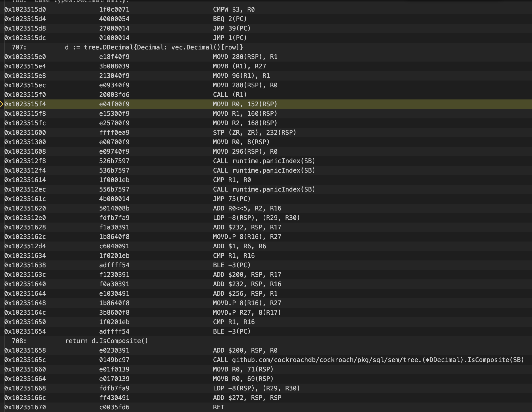Image resolution: width=532 pixels, height=412 pixels.
Task: Click ADD $272, RSP, RSP instruction
Action: tap(247, 398)
